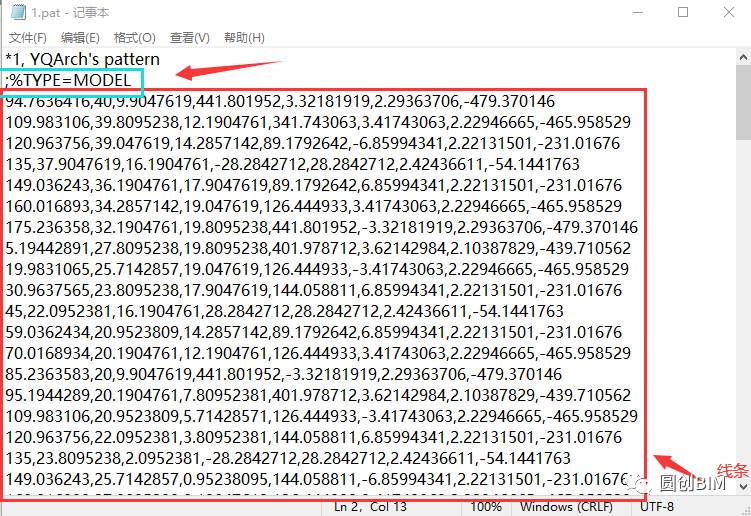This screenshot has height=516, width=751.
Task: Click the line starting with 135,37.9047619
Action: (x=292, y=164)
